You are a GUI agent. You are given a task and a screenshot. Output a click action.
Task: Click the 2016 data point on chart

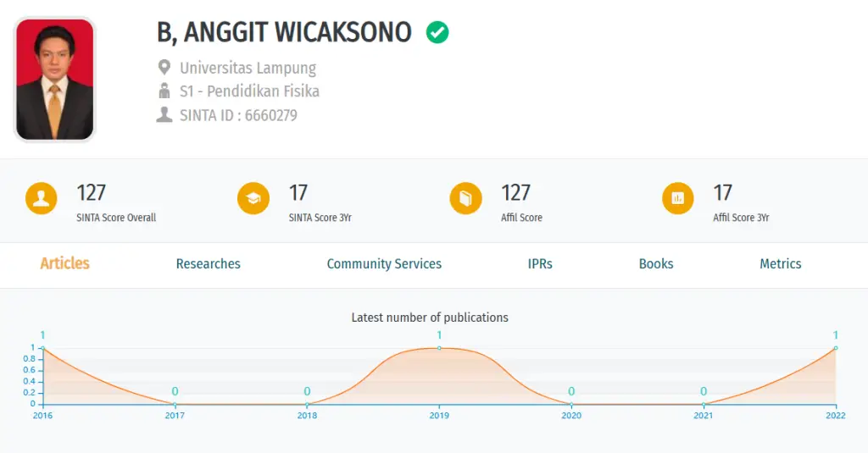(x=43, y=348)
